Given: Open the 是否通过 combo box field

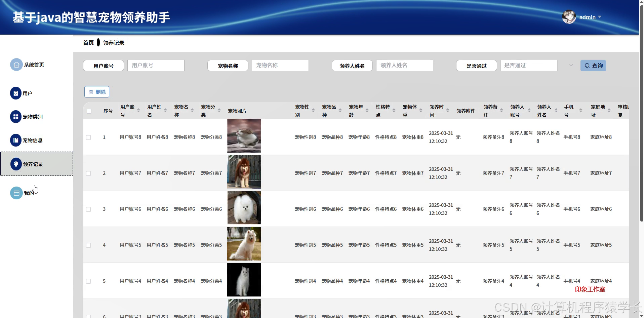Looking at the screenshot, I should point(529,66).
